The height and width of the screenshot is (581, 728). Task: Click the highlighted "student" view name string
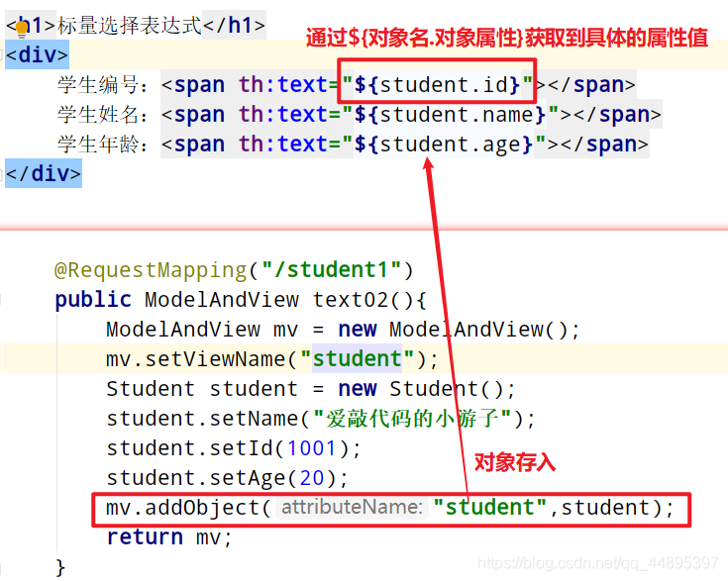pyautogui.click(x=357, y=359)
